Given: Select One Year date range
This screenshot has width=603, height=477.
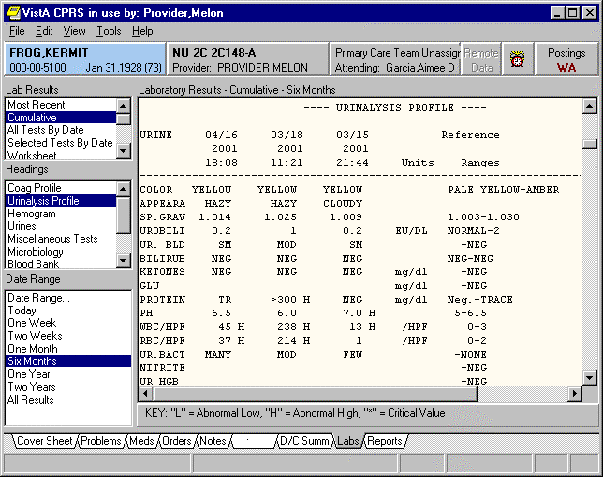Looking at the screenshot, I should point(30,374).
